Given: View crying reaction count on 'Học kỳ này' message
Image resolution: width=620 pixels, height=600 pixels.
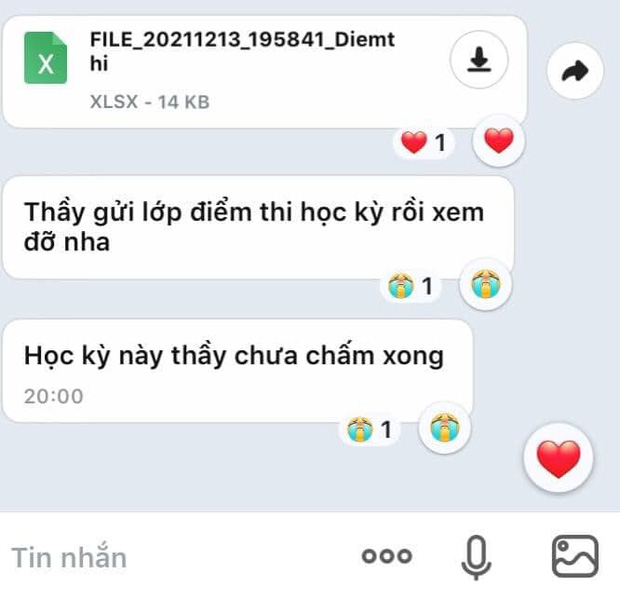Looking at the screenshot, I should pyautogui.click(x=369, y=429).
